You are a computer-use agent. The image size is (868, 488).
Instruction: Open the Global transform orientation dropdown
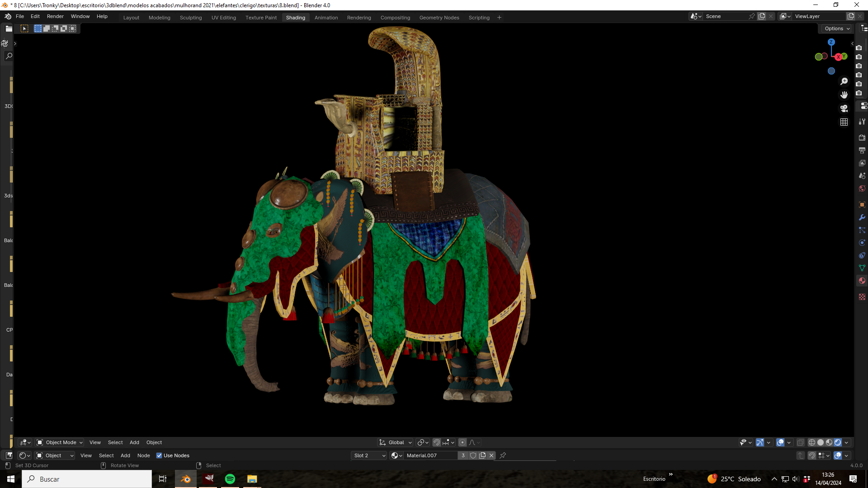(x=396, y=442)
